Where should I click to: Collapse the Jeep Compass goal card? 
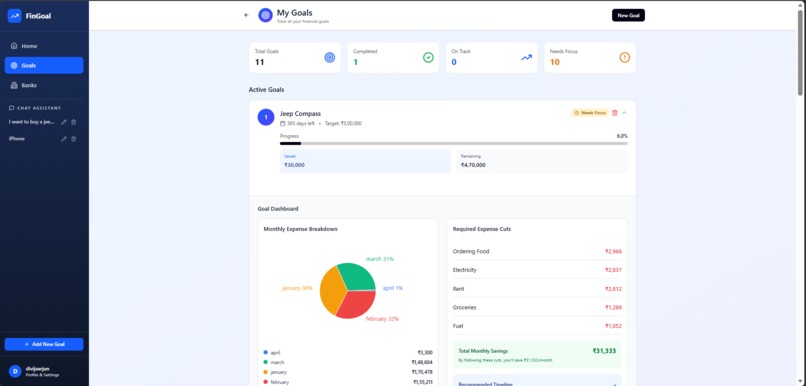(x=625, y=113)
